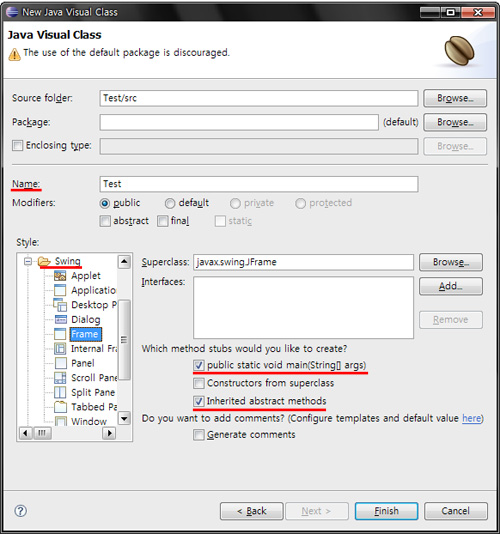The width and height of the screenshot is (500, 534).
Task: Browse for the Source folder
Action: [x=455, y=98]
